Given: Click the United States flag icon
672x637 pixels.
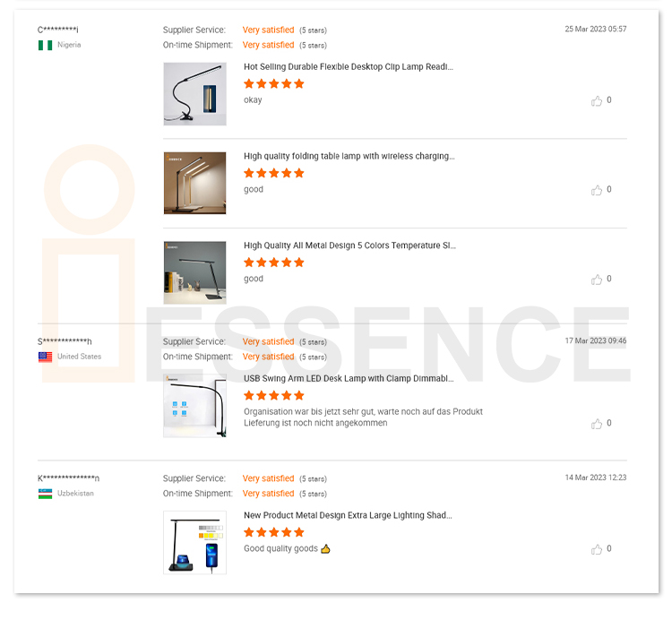Looking at the screenshot, I should [x=45, y=357].
